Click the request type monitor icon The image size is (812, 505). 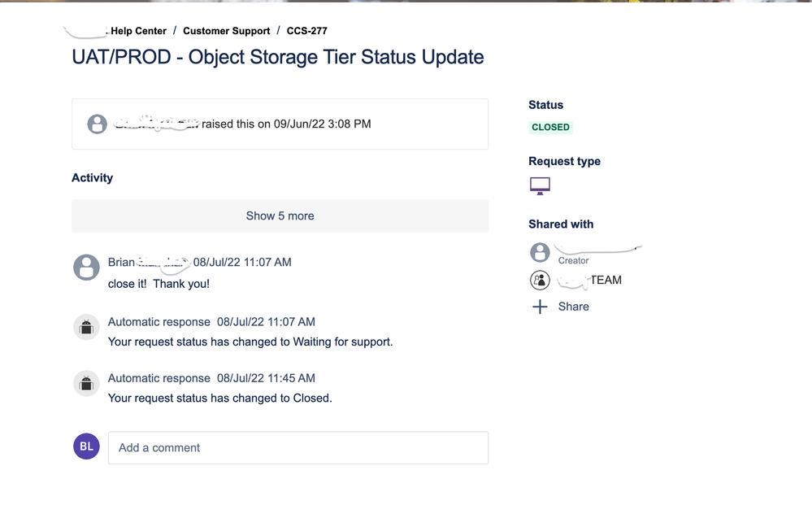coord(540,185)
